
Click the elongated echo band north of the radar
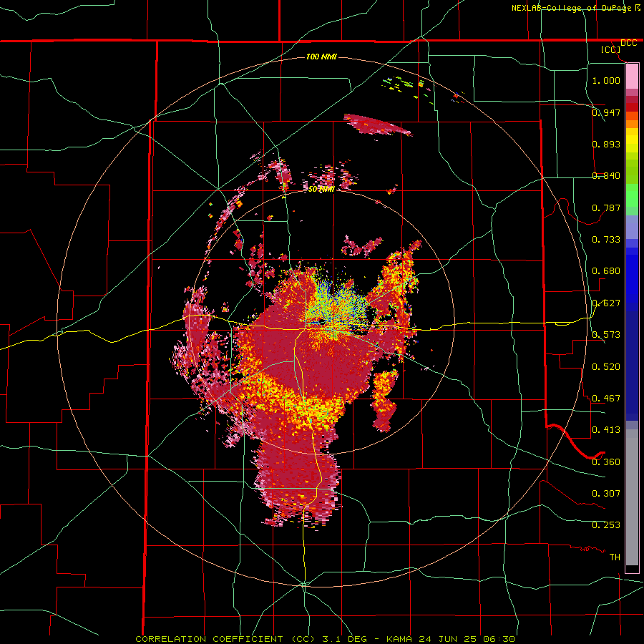(x=377, y=125)
